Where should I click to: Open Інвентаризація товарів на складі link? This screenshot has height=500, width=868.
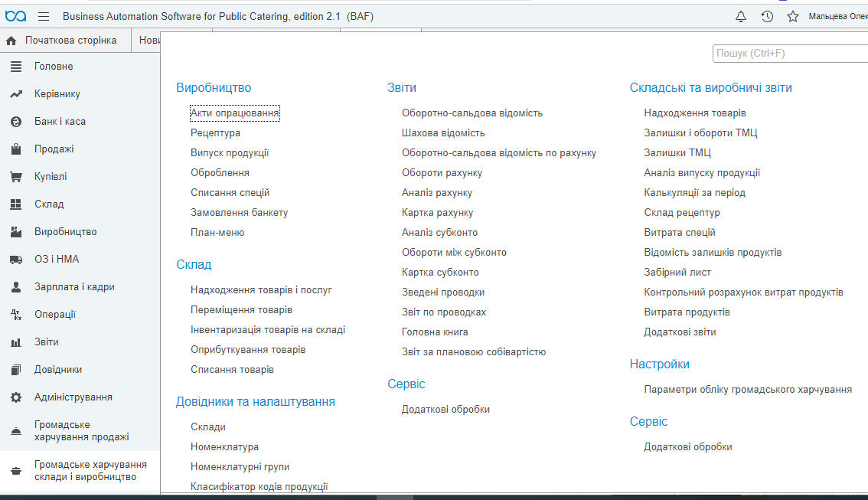[x=268, y=330]
